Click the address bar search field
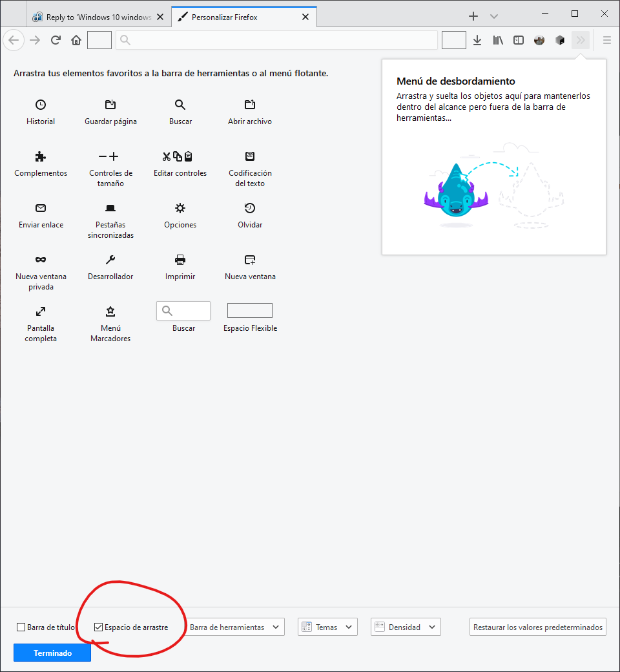620x672 pixels. [276, 40]
